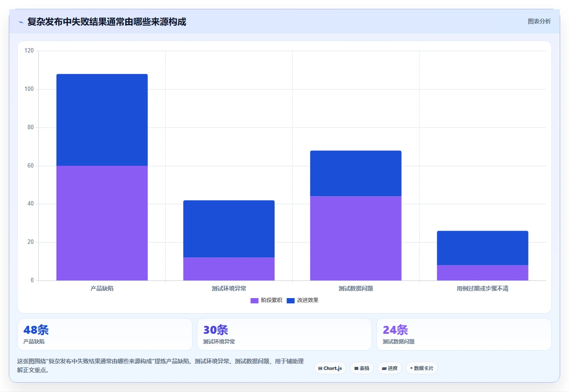
Task: Open the 48条 产品缺陷 stat card
Action: coord(105,334)
